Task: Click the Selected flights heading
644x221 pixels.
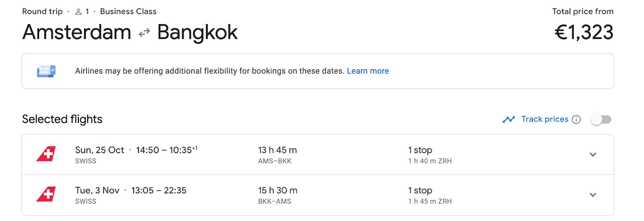Action: tap(62, 119)
